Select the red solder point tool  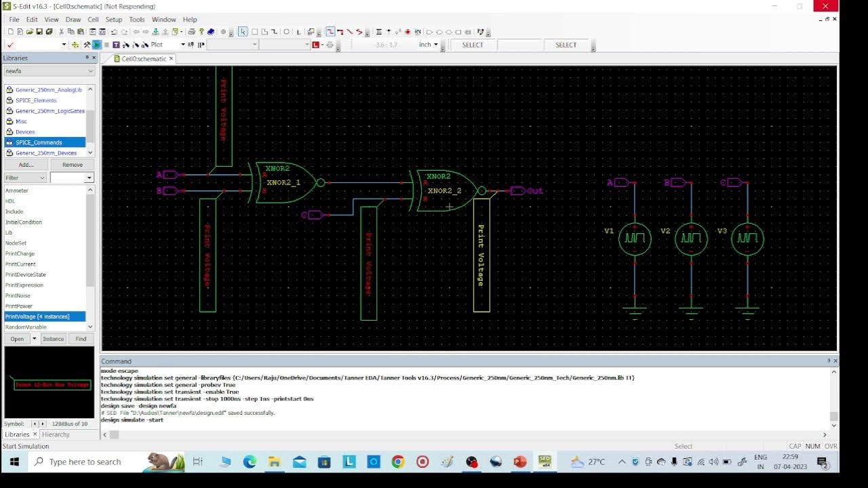point(408,32)
